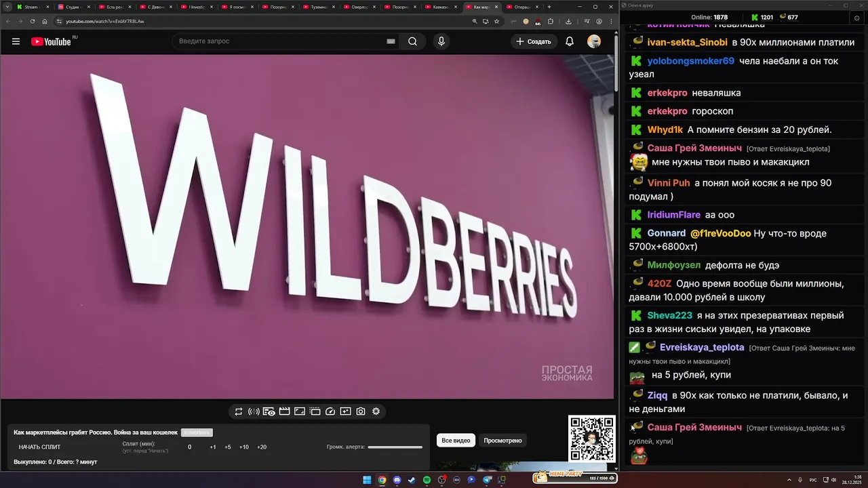Click the @f1reVooDoo mention in the chat window
The image size is (868, 488).
720,233
